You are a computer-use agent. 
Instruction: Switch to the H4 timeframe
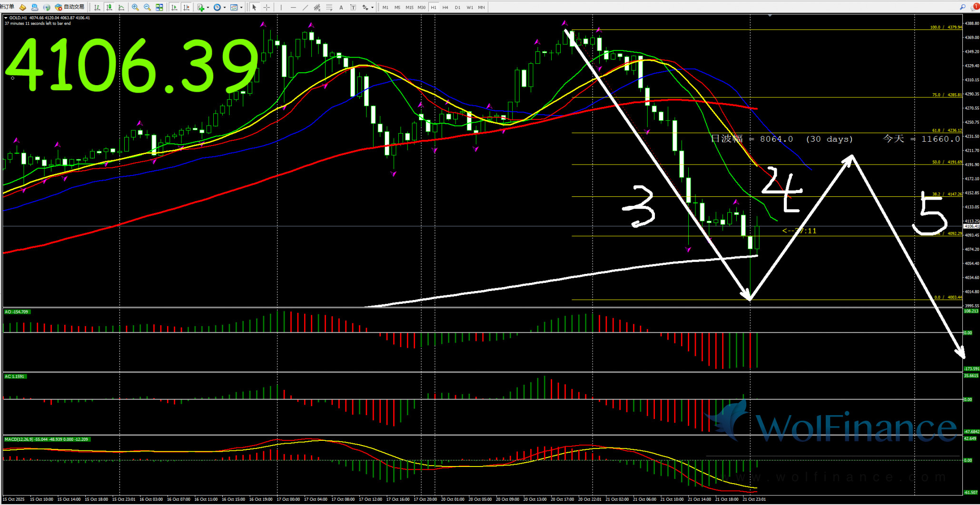(445, 7)
